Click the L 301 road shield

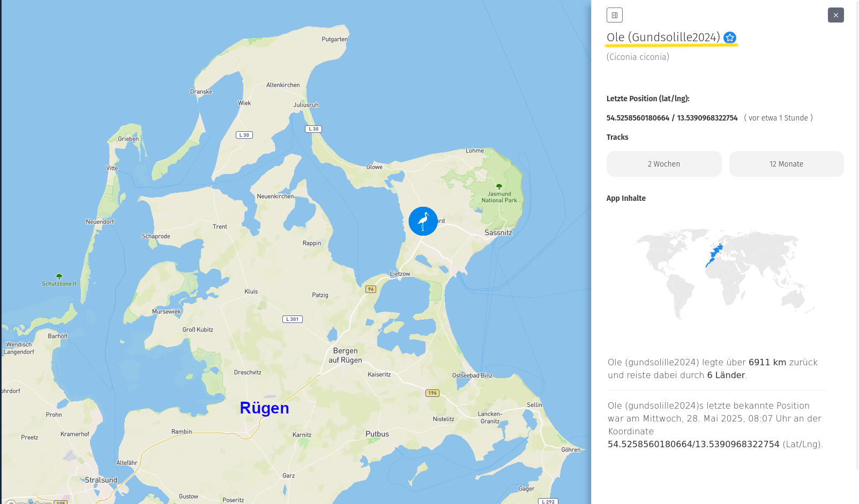click(x=292, y=319)
